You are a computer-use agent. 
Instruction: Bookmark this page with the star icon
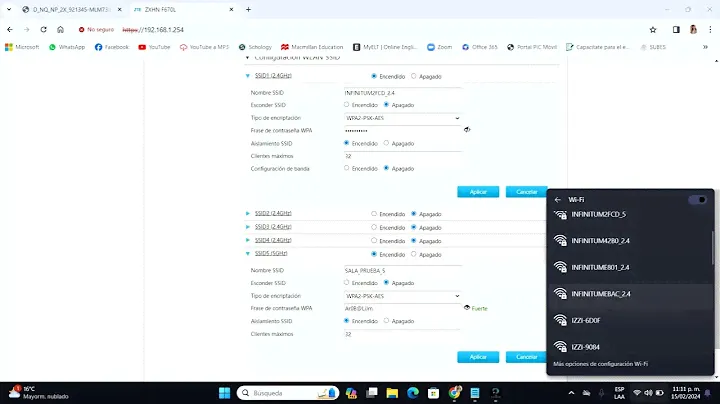tap(653, 30)
